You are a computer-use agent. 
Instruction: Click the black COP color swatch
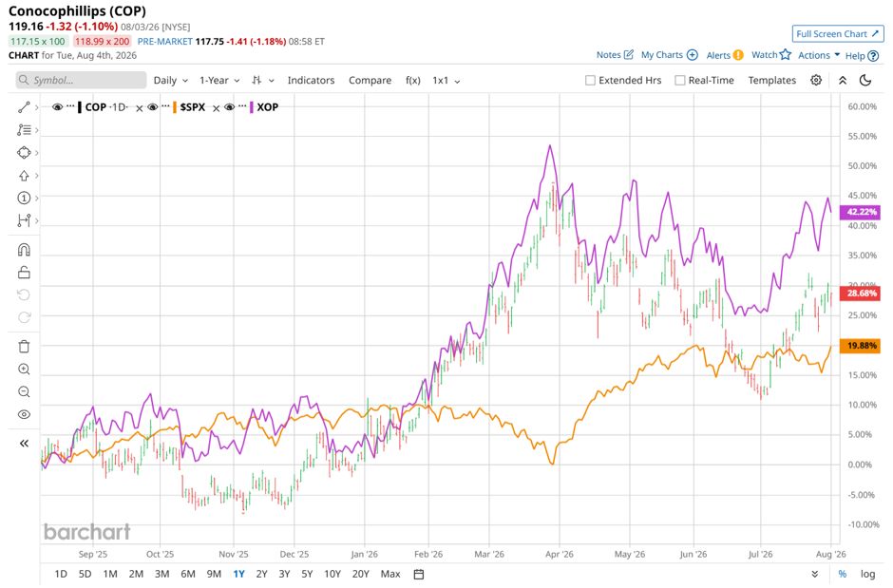click(80, 107)
